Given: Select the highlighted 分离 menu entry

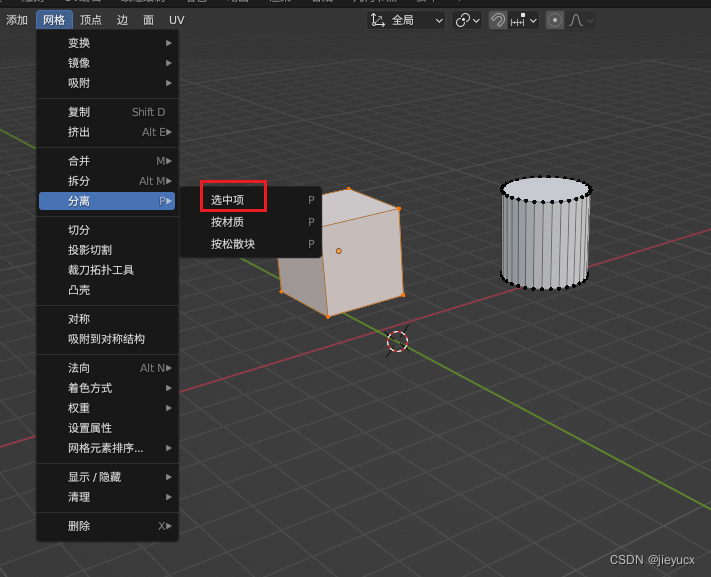Looking at the screenshot, I should [x=107, y=201].
